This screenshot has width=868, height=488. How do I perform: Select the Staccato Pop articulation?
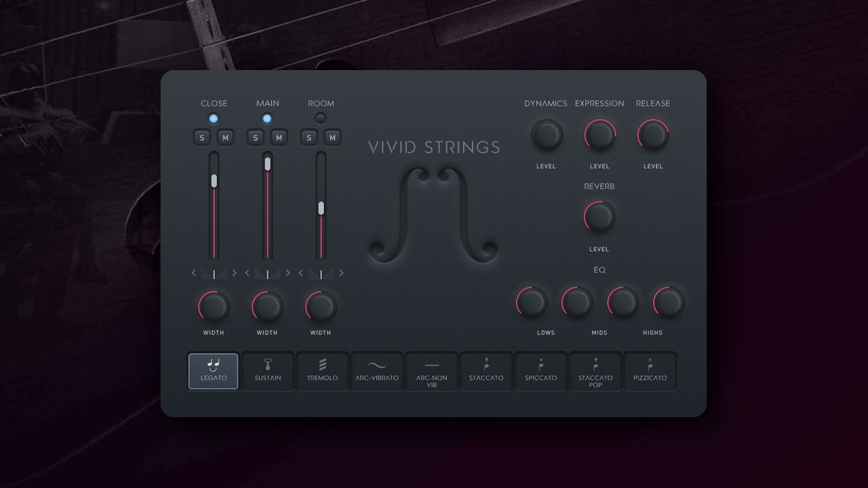click(595, 371)
